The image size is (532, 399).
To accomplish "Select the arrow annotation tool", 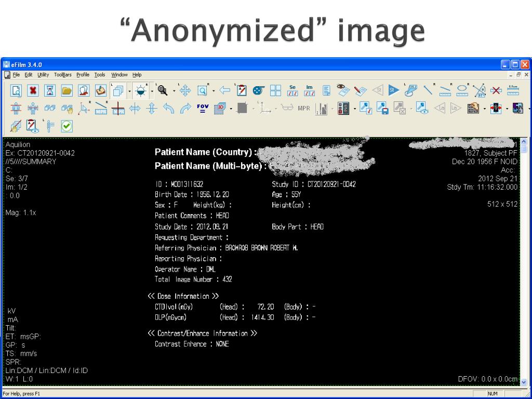I will click(x=428, y=90).
